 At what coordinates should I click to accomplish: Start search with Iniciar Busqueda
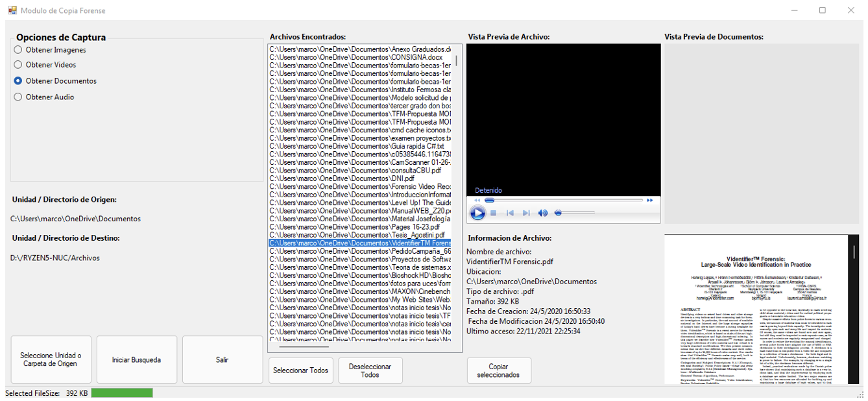[136, 359]
